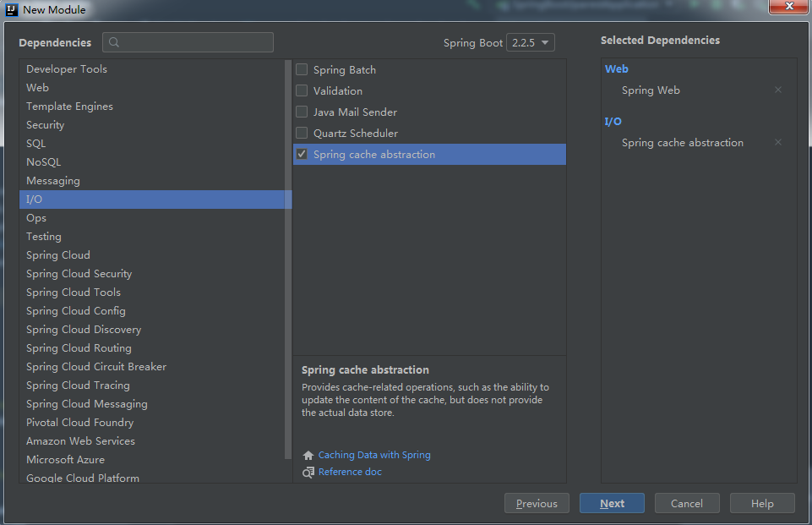Select Spring cache abstraction in Selected Dependencies
The image size is (812, 525).
[683, 143]
